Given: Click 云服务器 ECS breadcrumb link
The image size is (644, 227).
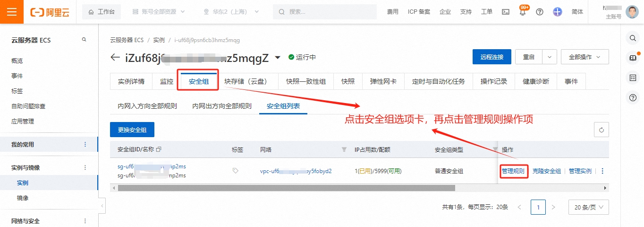Looking at the screenshot, I should tap(127, 40).
